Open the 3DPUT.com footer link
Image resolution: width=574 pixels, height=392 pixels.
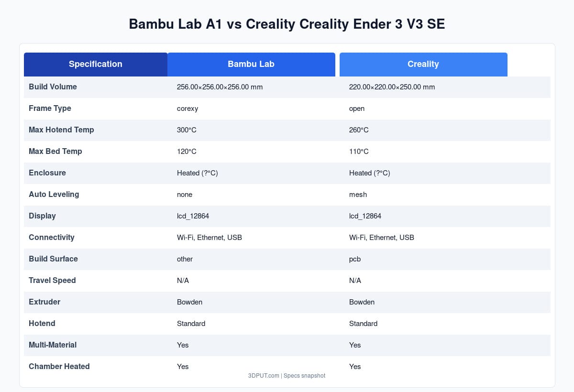pyautogui.click(x=264, y=376)
